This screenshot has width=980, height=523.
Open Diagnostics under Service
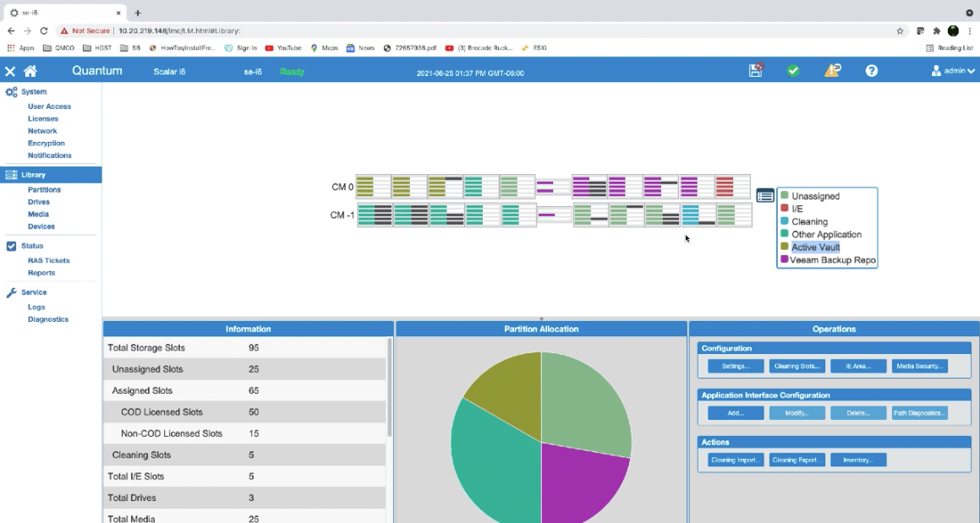[x=48, y=319]
